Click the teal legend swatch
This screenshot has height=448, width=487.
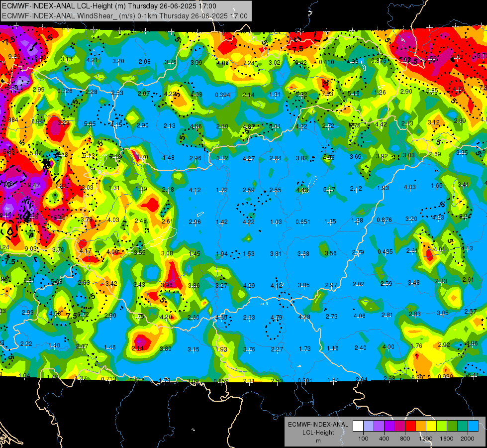pos(463,426)
